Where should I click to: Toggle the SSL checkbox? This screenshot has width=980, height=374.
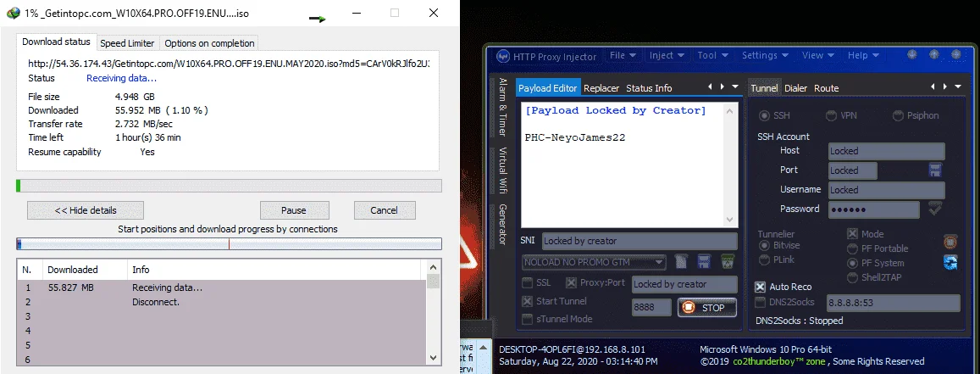click(528, 282)
